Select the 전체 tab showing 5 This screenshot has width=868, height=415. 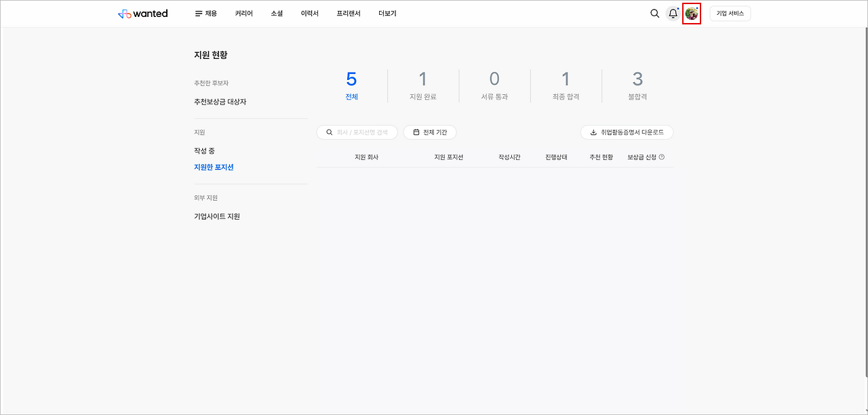[351, 86]
